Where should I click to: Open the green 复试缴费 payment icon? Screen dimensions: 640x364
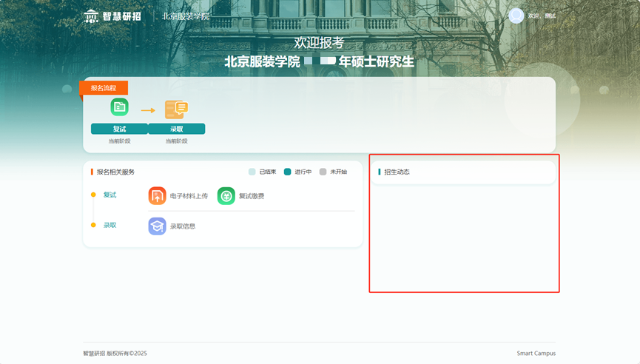226,196
